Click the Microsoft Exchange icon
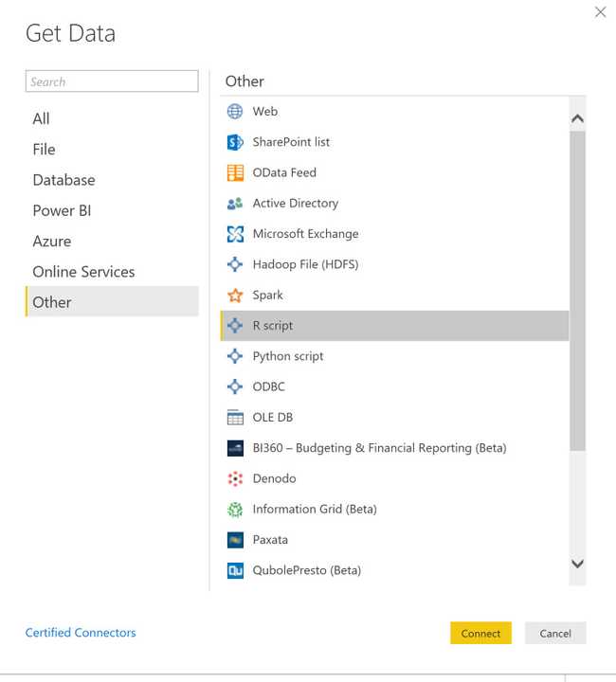Image resolution: width=616 pixels, height=682 pixels. click(235, 234)
